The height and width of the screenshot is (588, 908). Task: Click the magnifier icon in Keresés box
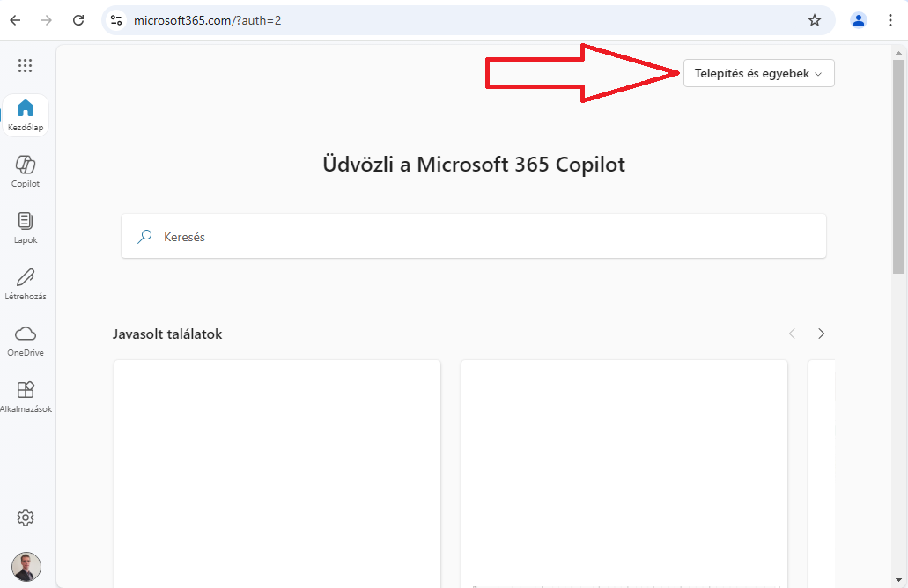[x=144, y=236]
